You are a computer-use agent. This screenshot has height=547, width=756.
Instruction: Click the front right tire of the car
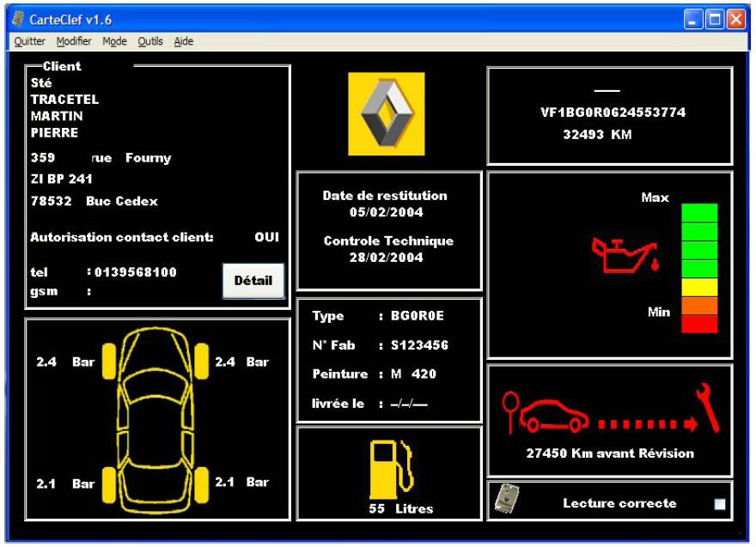pyautogui.click(x=202, y=361)
